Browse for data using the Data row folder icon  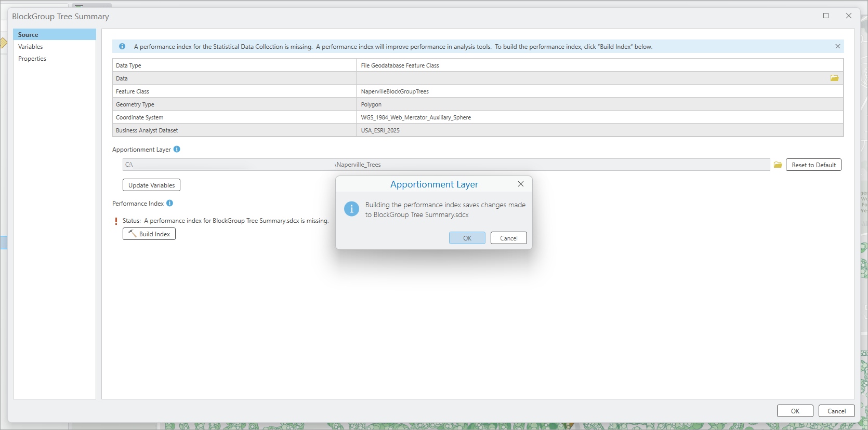[834, 78]
